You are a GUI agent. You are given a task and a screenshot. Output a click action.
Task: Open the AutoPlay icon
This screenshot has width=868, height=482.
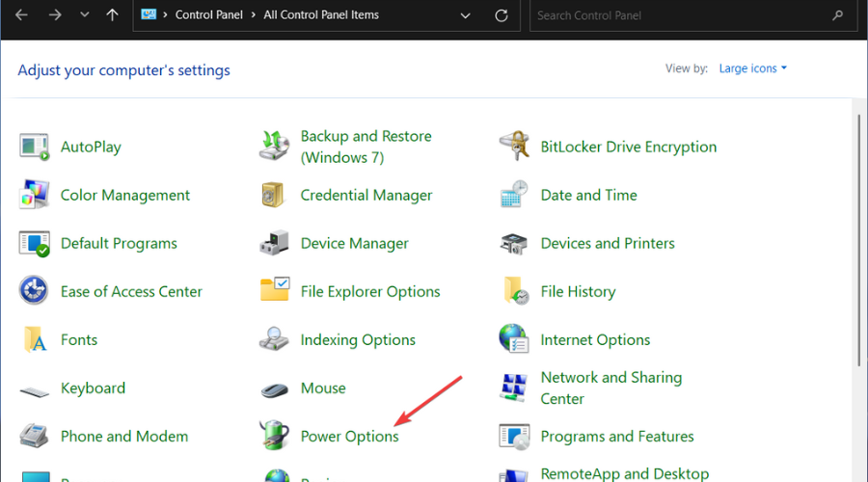tap(35, 147)
